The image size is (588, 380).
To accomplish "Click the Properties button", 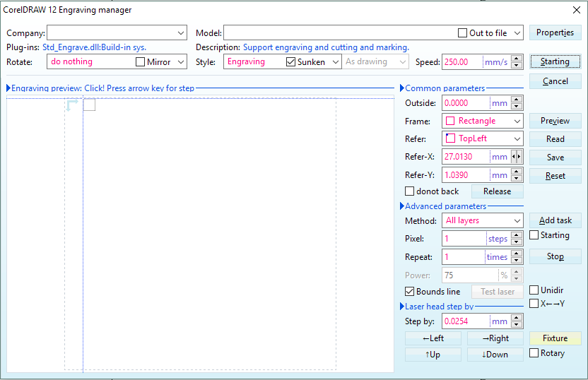I will point(555,32).
